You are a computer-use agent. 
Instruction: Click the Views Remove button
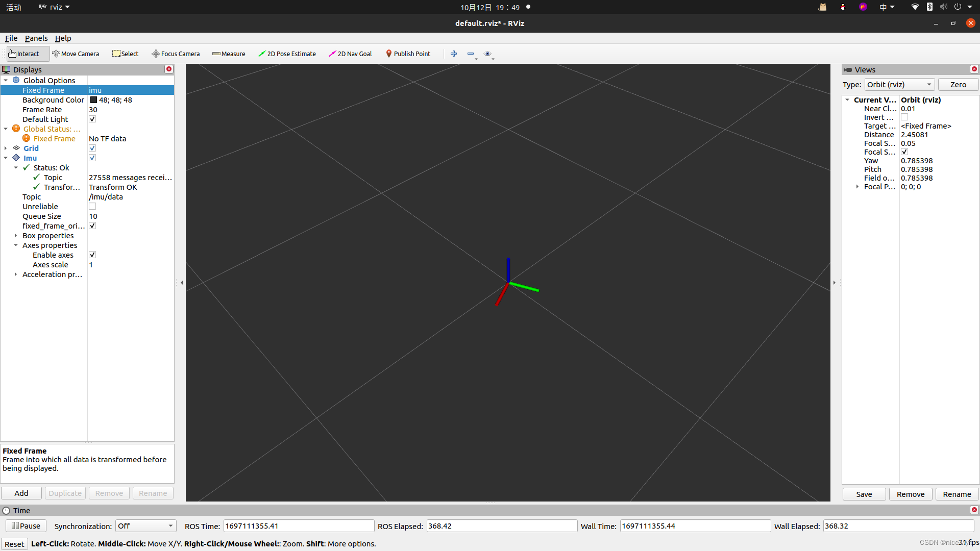(911, 494)
